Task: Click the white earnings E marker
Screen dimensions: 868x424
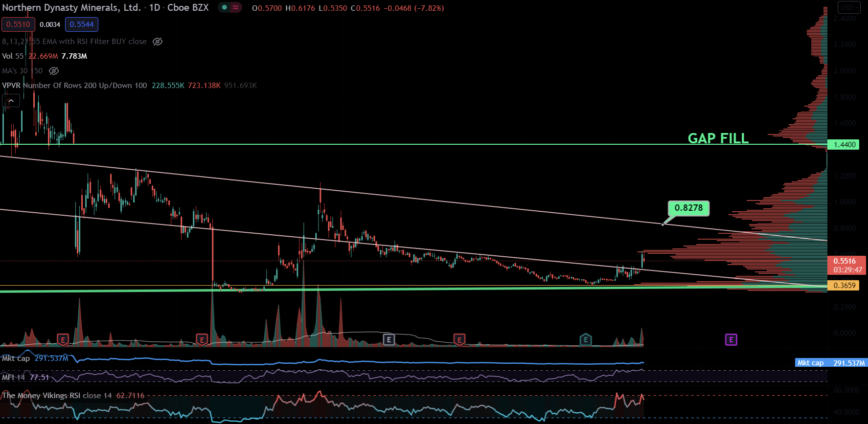Action: click(x=388, y=340)
